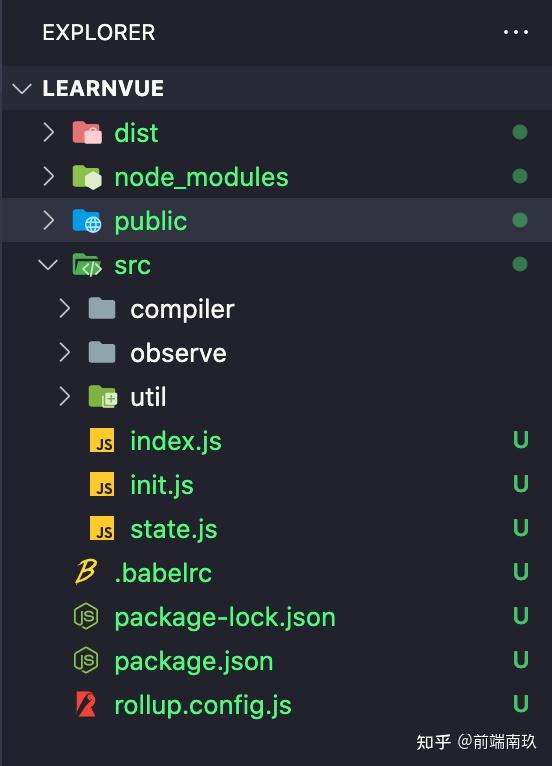This screenshot has height=766, width=552.
Task: Expand the dist folder chevron
Action: tap(48, 132)
